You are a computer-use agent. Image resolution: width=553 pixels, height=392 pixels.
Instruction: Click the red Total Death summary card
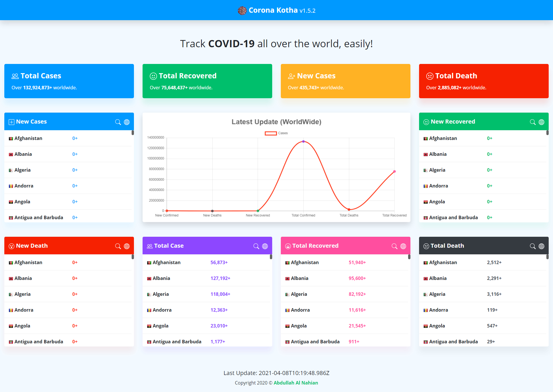484,81
